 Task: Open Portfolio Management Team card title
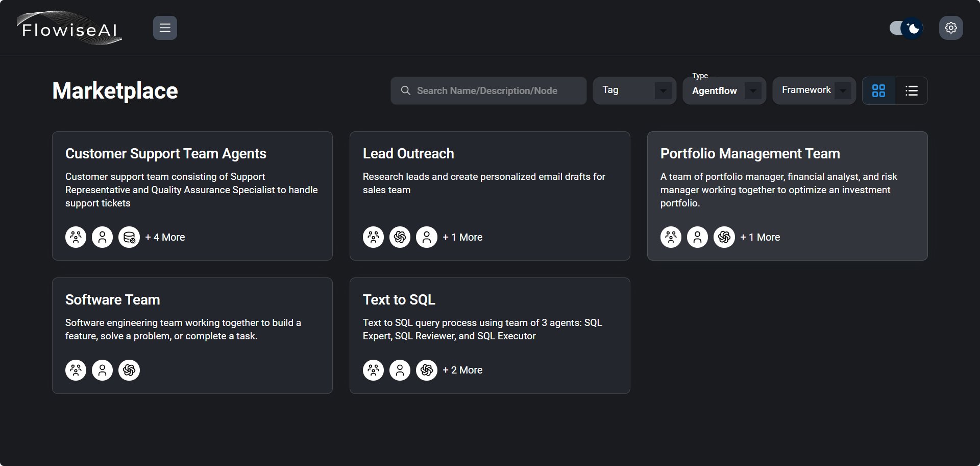pyautogui.click(x=750, y=154)
